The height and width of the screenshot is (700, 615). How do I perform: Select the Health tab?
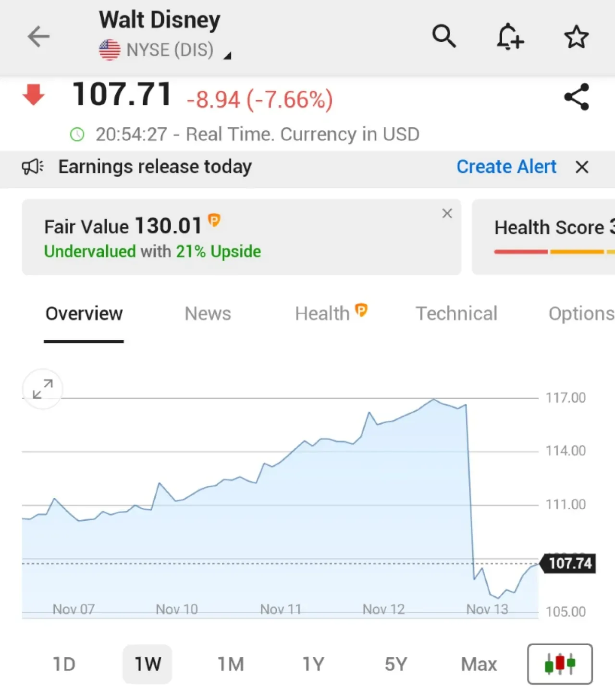pos(331,313)
